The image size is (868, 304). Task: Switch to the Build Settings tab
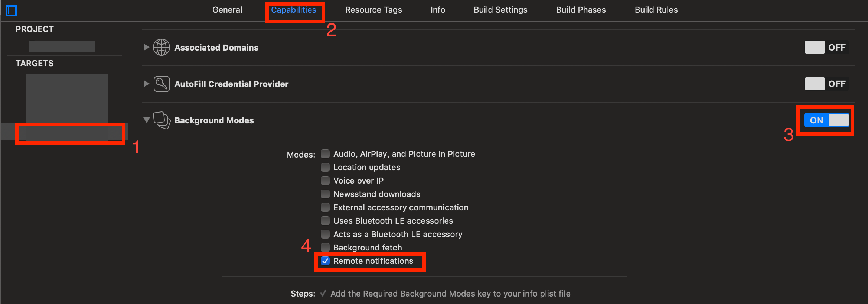(x=500, y=10)
